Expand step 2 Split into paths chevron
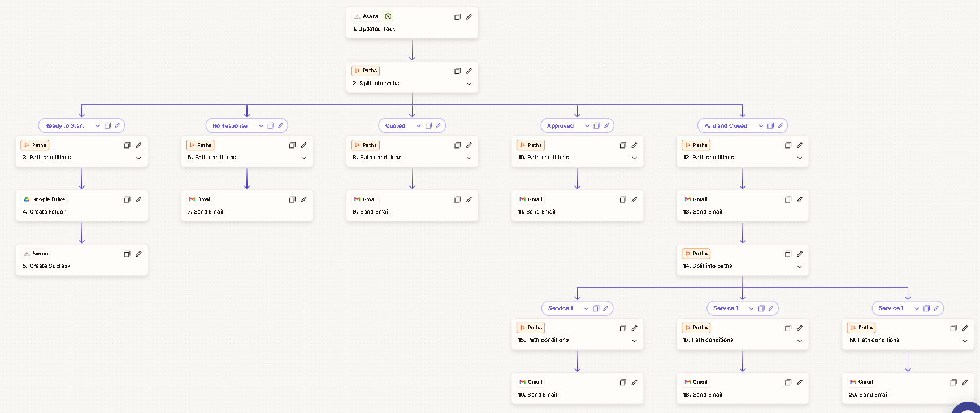Image resolution: width=980 pixels, height=413 pixels. coord(469,84)
